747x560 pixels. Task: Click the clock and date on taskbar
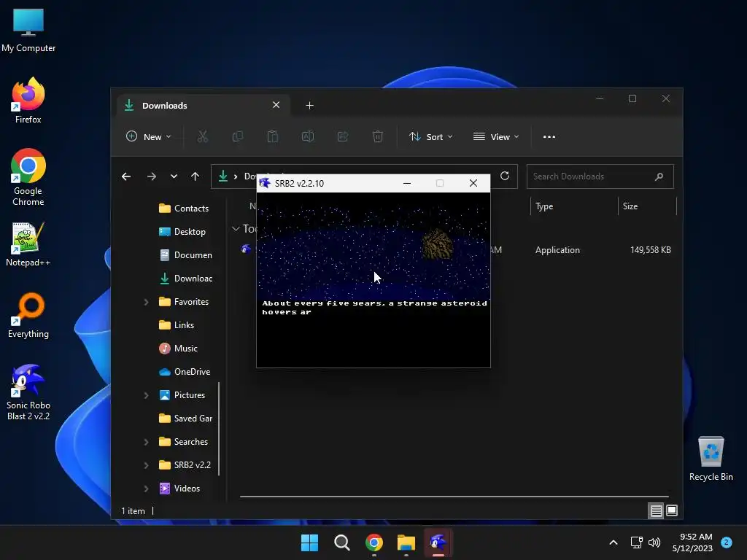point(692,542)
